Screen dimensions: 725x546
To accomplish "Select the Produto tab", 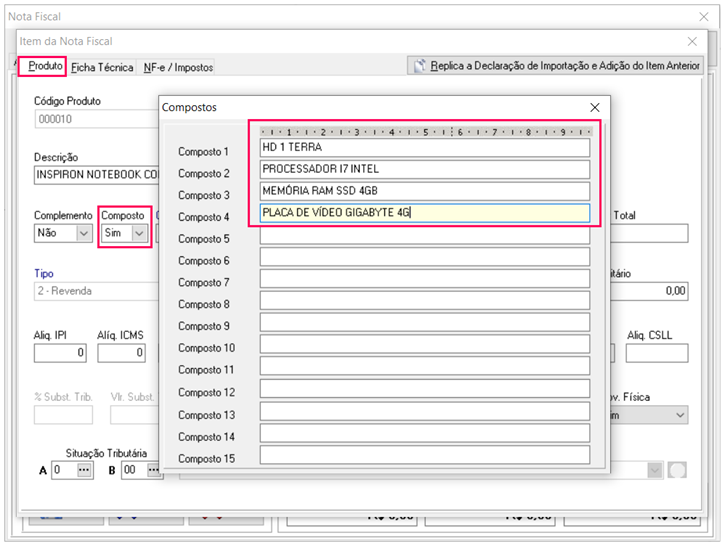I will [x=45, y=66].
